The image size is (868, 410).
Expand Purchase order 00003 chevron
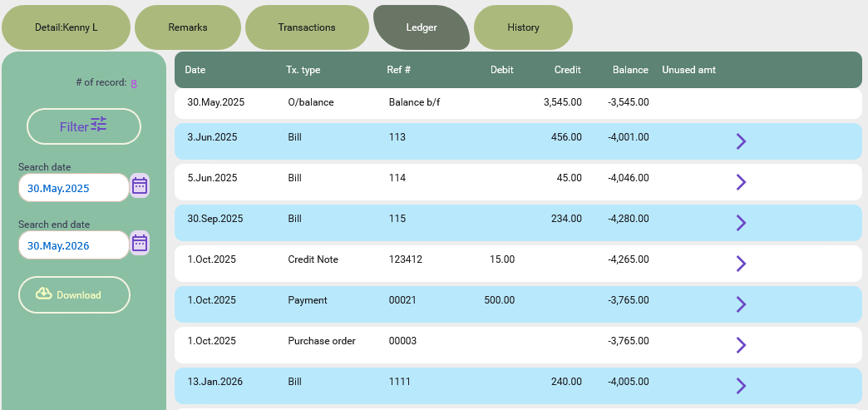[x=742, y=344]
